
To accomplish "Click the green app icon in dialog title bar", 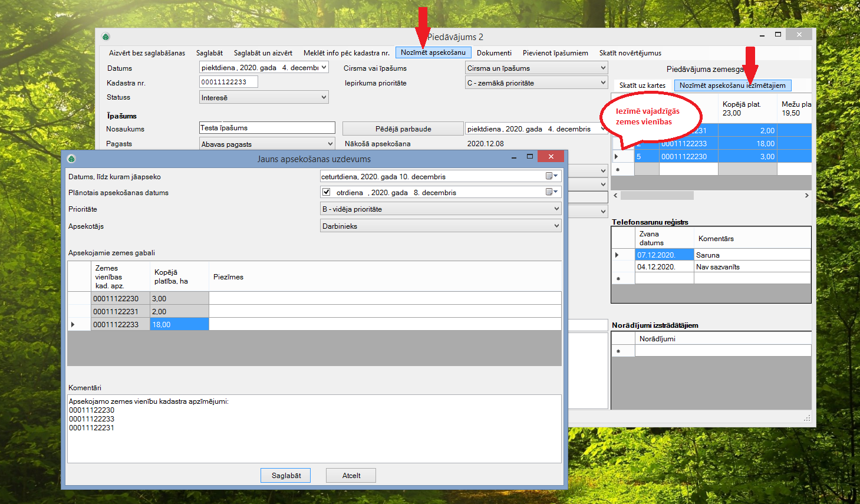I will (x=71, y=159).
